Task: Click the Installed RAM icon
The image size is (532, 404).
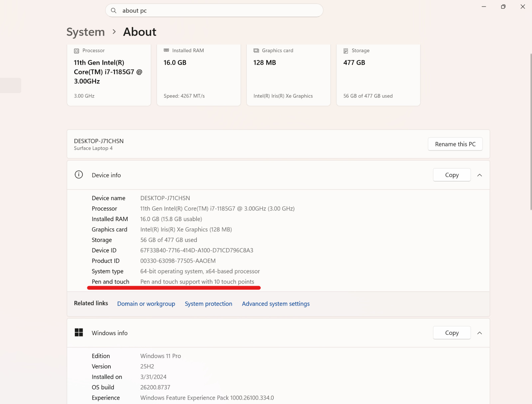Action: pos(166,50)
